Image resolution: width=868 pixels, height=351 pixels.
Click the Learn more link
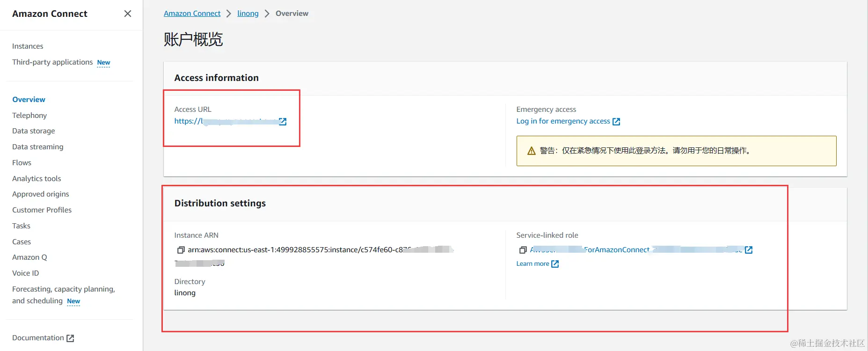coord(532,263)
